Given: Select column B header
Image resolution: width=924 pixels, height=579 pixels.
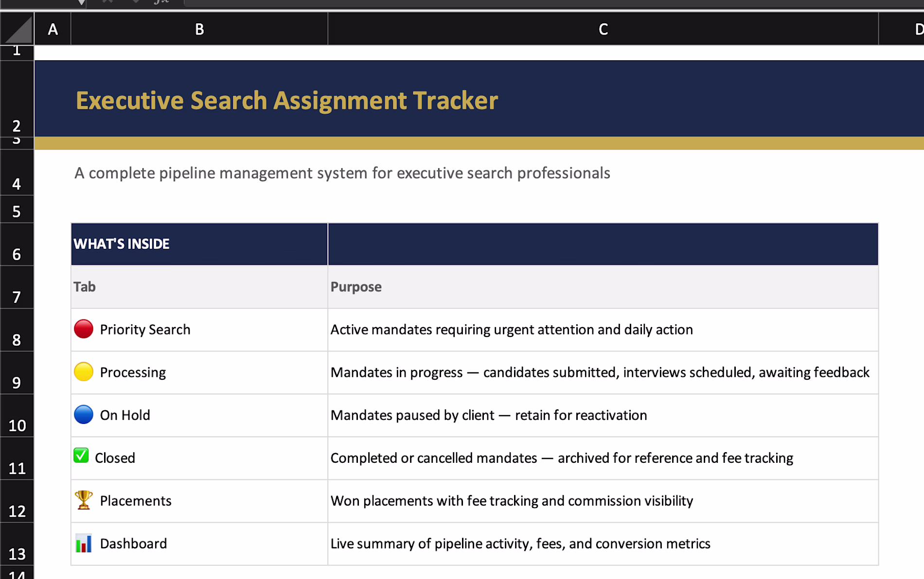Looking at the screenshot, I should pos(199,29).
